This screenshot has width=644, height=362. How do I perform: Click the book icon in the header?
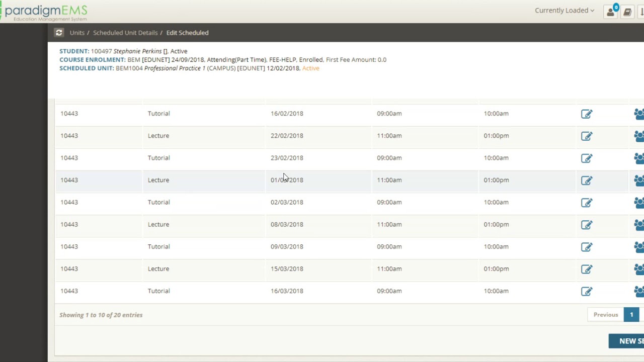[x=627, y=12]
